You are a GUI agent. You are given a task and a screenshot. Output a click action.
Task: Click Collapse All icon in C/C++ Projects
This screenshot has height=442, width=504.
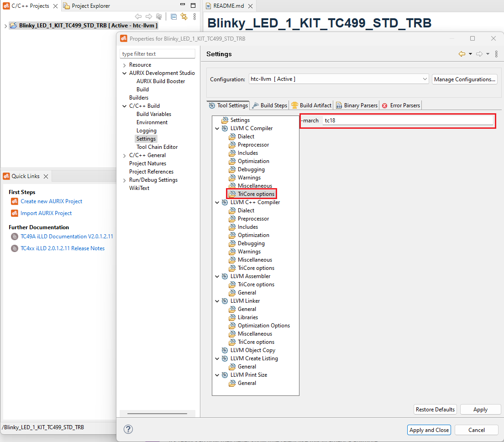point(173,16)
